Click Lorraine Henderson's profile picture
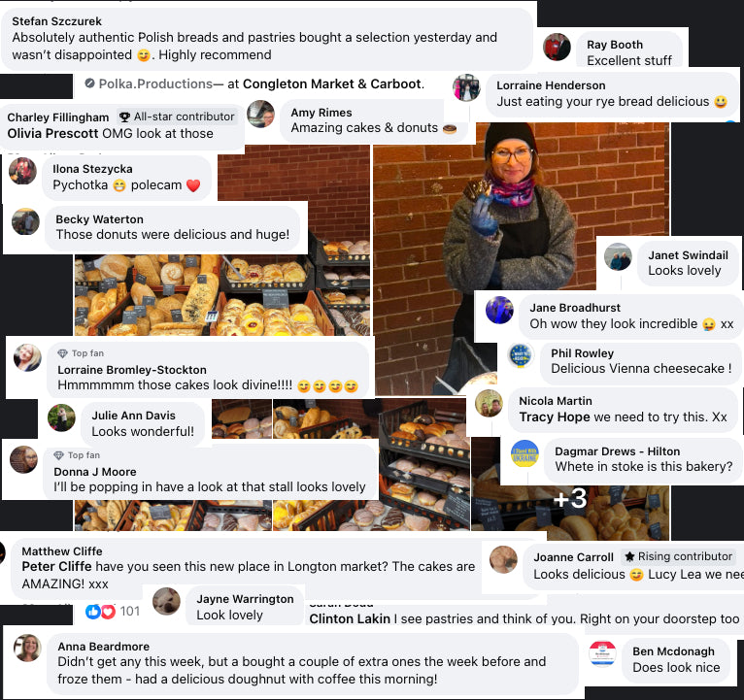Image resolution: width=744 pixels, height=700 pixels. tap(466, 87)
